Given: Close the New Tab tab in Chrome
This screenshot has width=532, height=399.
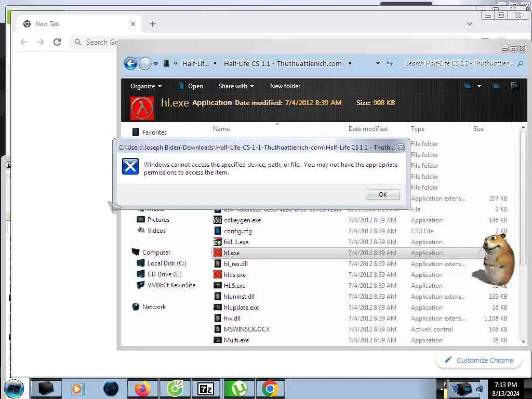Looking at the screenshot, I should [132, 24].
